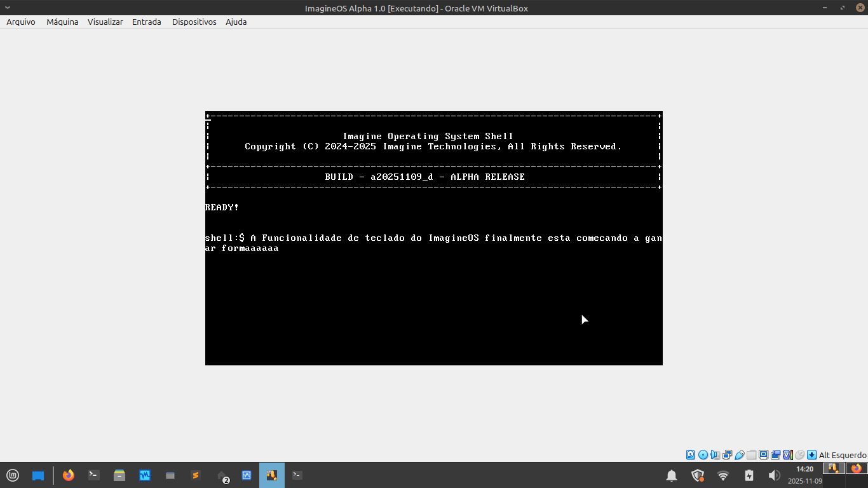Click the USB devices indicator
This screenshot has width=868, height=488.
click(739, 455)
